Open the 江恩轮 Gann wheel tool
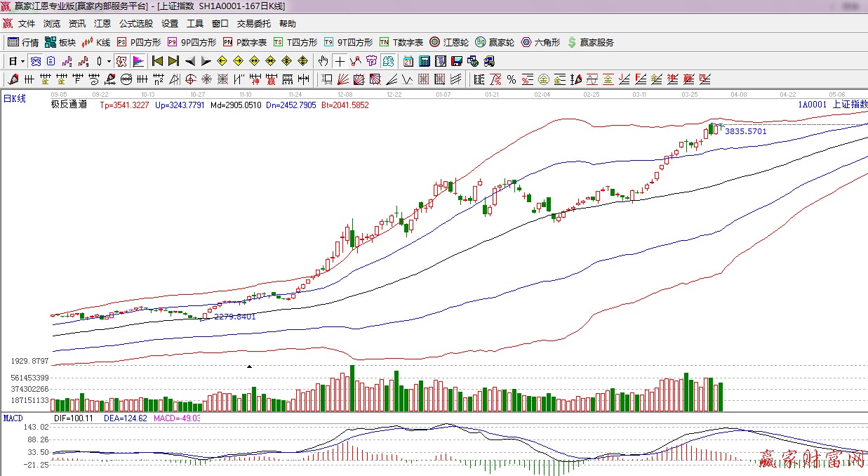The width and height of the screenshot is (868, 476). point(449,42)
